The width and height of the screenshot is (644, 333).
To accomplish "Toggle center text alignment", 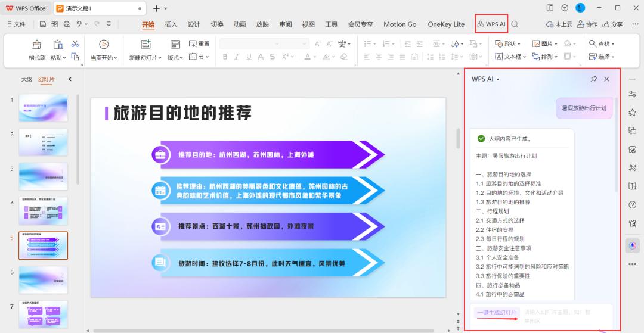I will 379,57.
